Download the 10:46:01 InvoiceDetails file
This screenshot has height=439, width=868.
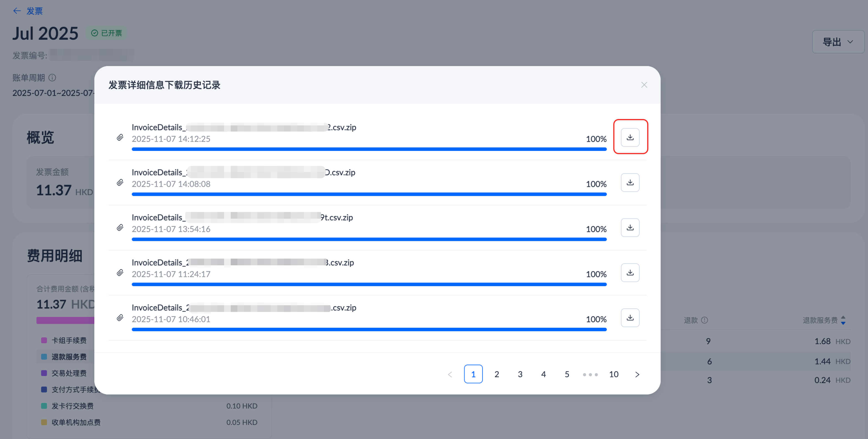click(x=630, y=318)
